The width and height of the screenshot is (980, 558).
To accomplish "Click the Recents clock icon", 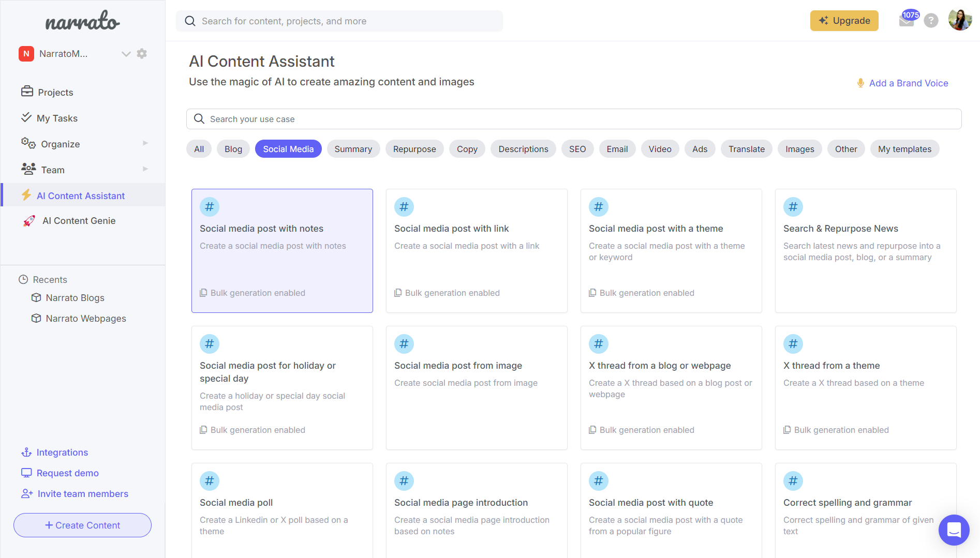I will tap(23, 279).
